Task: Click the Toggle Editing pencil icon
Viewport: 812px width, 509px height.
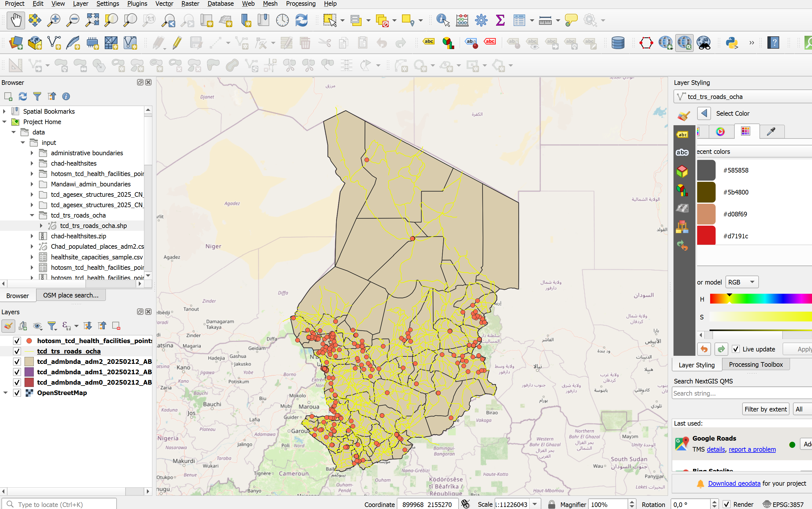Action: 177,43
